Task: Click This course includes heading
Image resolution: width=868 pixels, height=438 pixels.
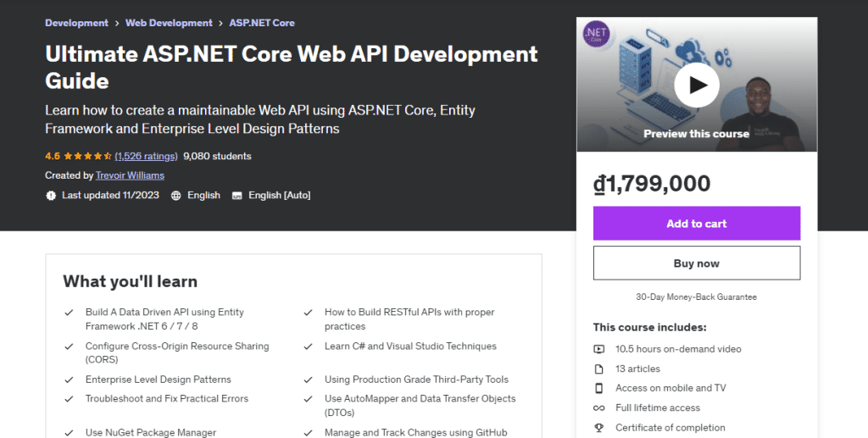Action: click(x=650, y=327)
